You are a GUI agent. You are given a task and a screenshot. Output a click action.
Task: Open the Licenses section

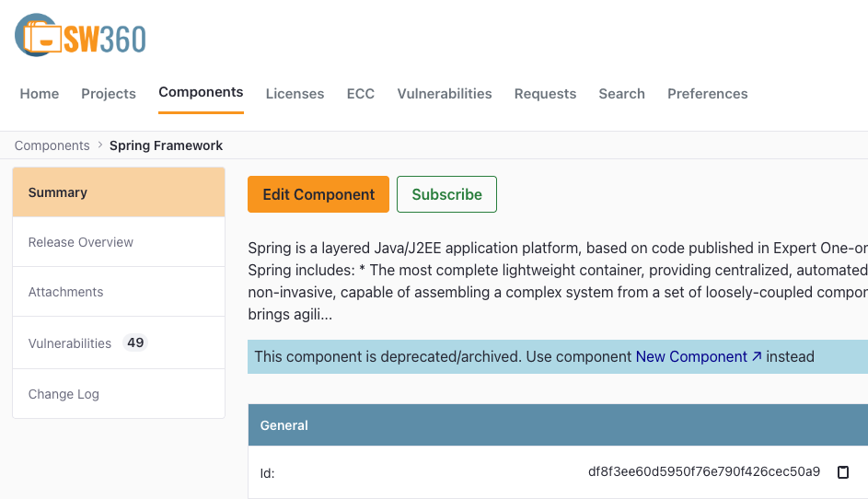point(295,94)
